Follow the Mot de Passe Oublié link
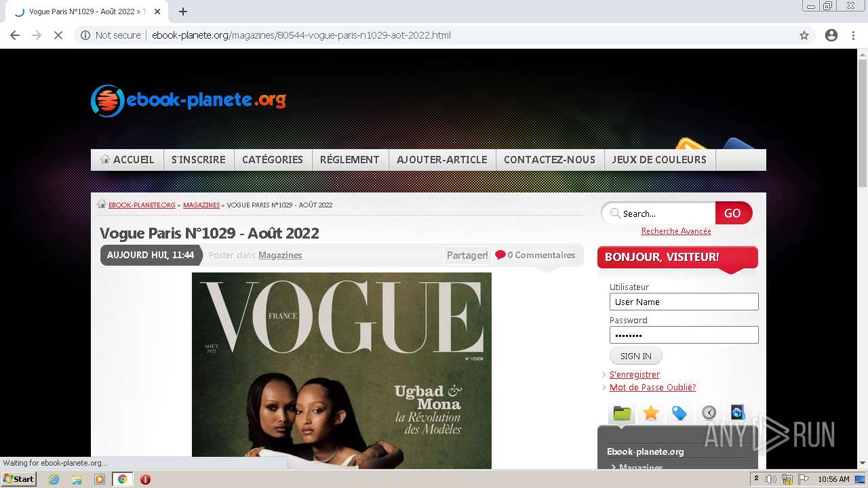Viewport: 868px width, 488px height. point(652,388)
